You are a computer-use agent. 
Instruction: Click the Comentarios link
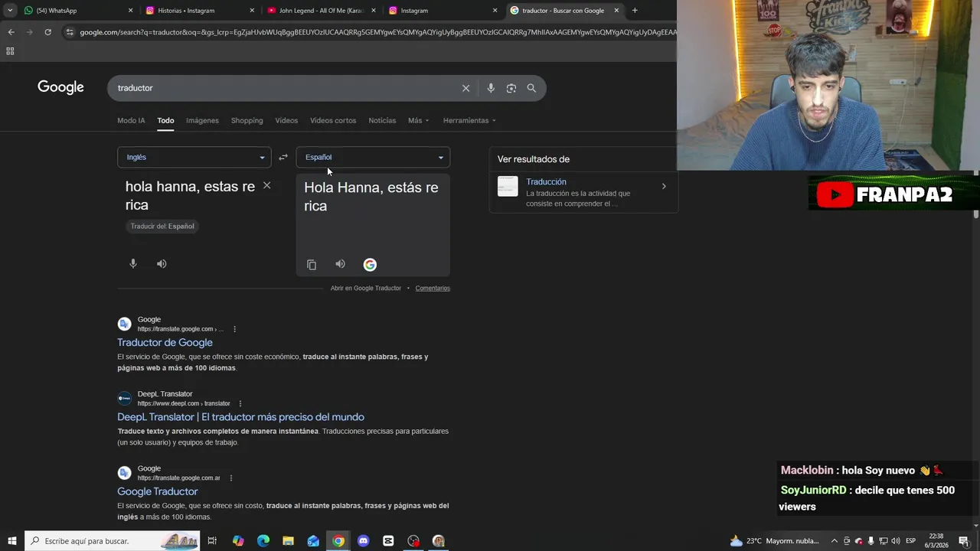(x=433, y=288)
